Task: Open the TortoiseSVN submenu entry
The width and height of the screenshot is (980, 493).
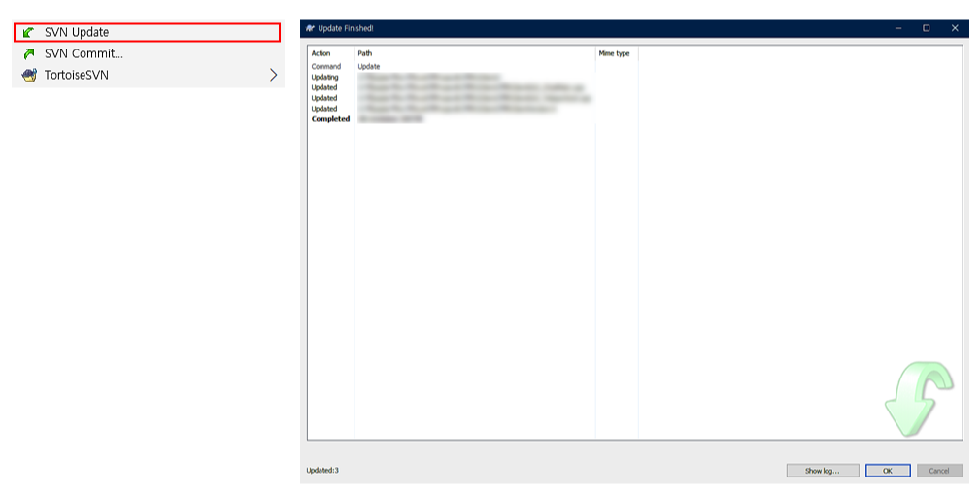Action: click(x=148, y=75)
